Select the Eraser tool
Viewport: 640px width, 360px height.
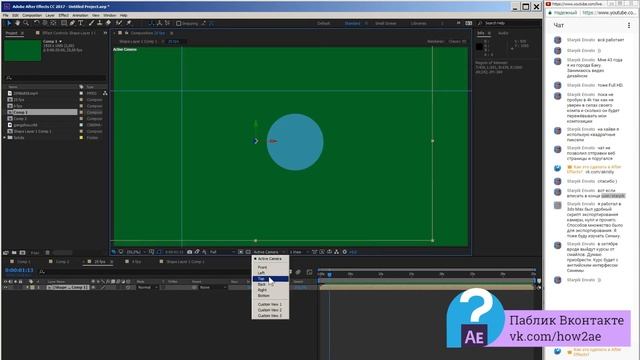click(x=108, y=23)
